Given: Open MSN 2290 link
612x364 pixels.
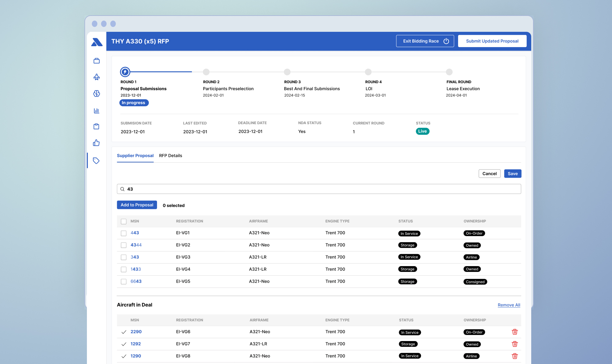Looking at the screenshot, I should 136,332.
